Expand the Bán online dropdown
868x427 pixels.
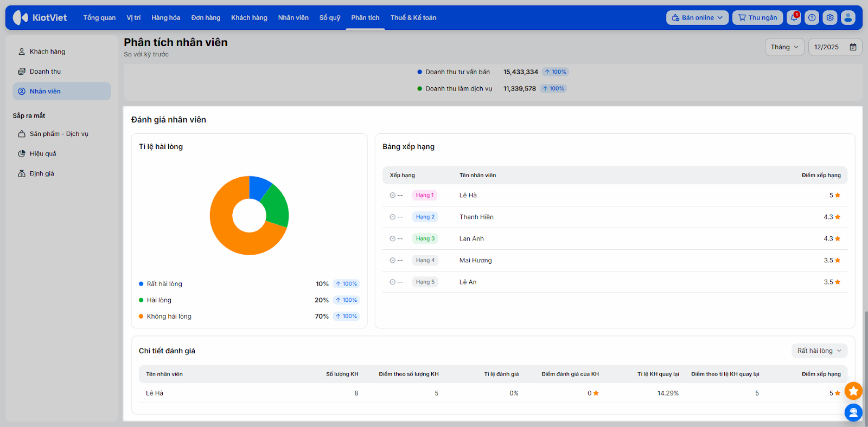697,18
